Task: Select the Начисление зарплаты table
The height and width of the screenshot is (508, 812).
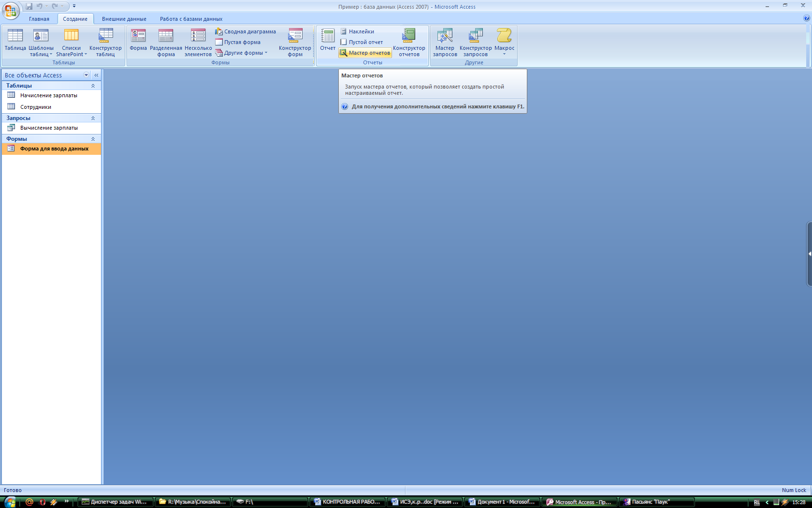Action: 52,95
